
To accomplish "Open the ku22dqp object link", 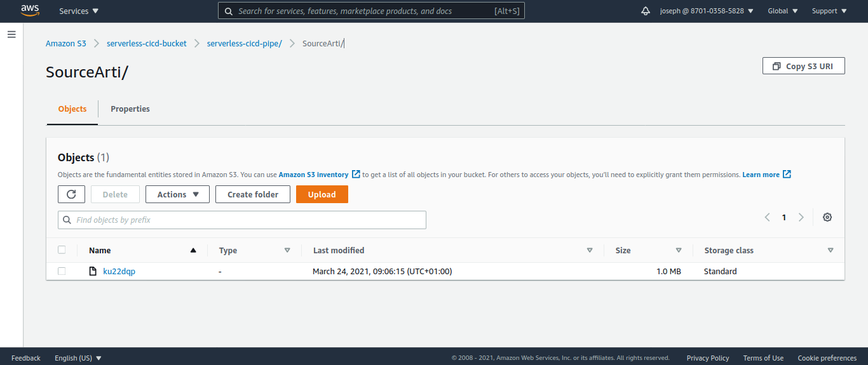I will 119,271.
